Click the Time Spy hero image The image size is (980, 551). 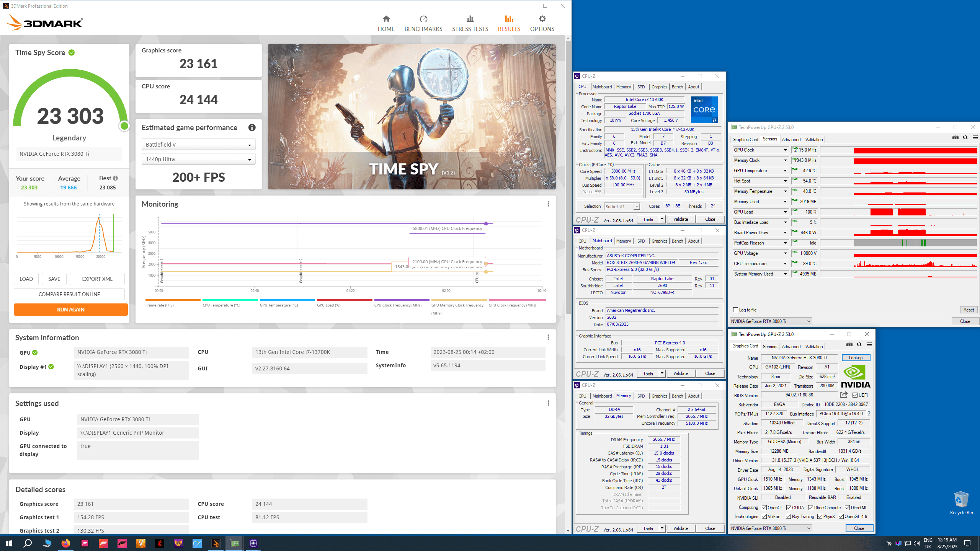point(412,117)
